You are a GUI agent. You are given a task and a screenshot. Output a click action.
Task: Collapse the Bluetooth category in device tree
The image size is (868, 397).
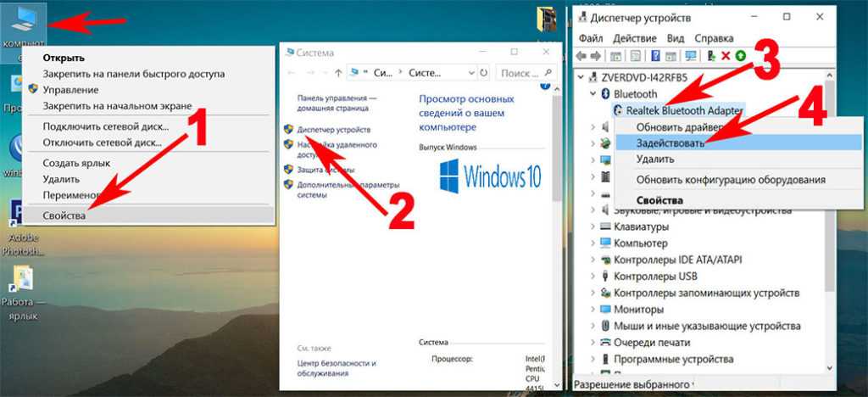(593, 93)
